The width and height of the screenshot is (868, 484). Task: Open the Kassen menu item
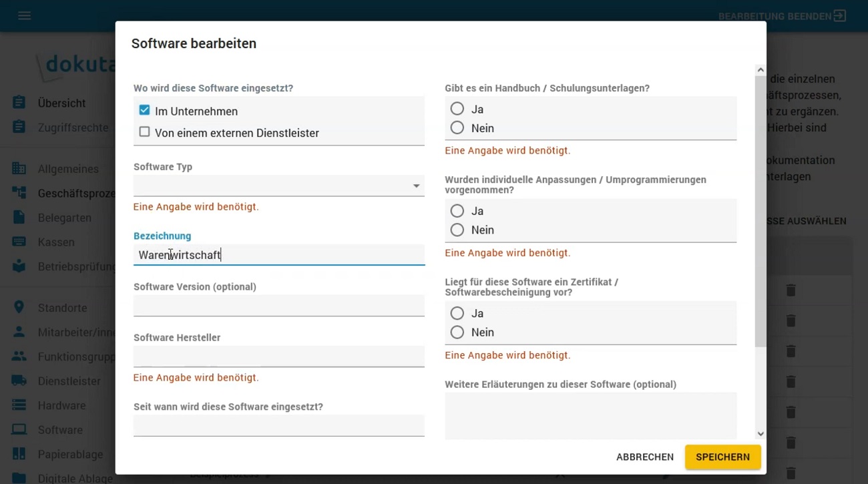click(56, 242)
